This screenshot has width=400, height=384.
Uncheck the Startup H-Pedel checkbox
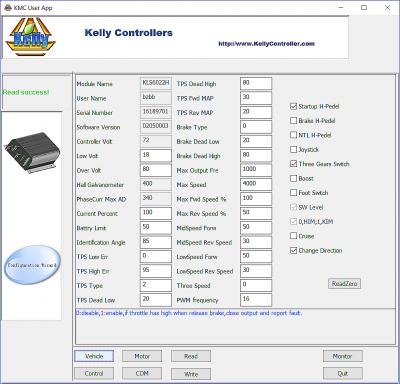(293, 106)
